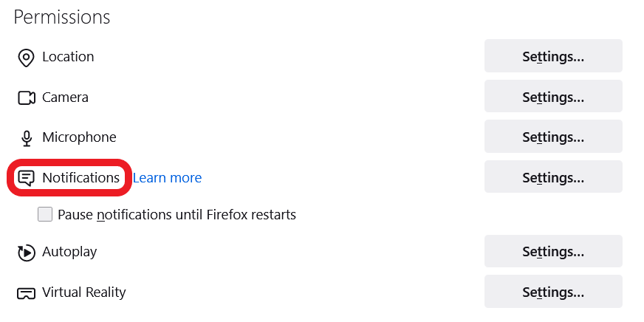Screen dimensions: 644x322
Task: Click the Permissions section heading
Action: 62,17
